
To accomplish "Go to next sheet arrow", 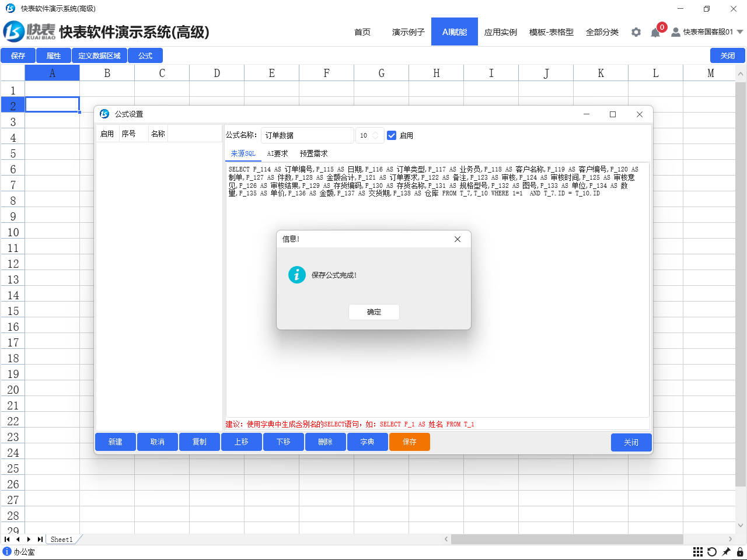I will (x=29, y=539).
